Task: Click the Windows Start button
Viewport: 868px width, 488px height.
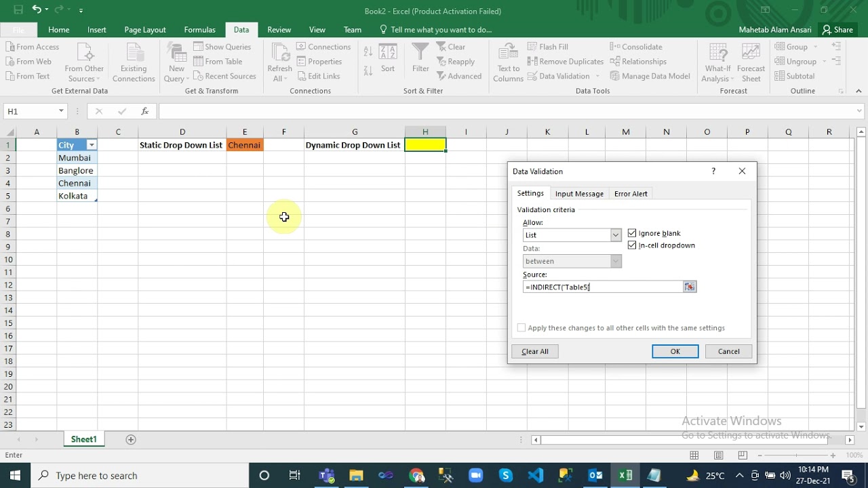Action: [x=15, y=475]
